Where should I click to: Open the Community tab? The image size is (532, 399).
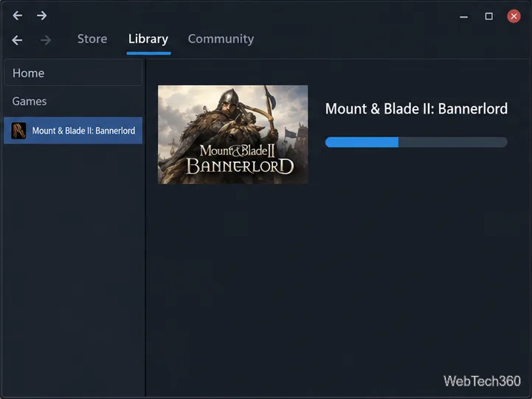coord(221,38)
